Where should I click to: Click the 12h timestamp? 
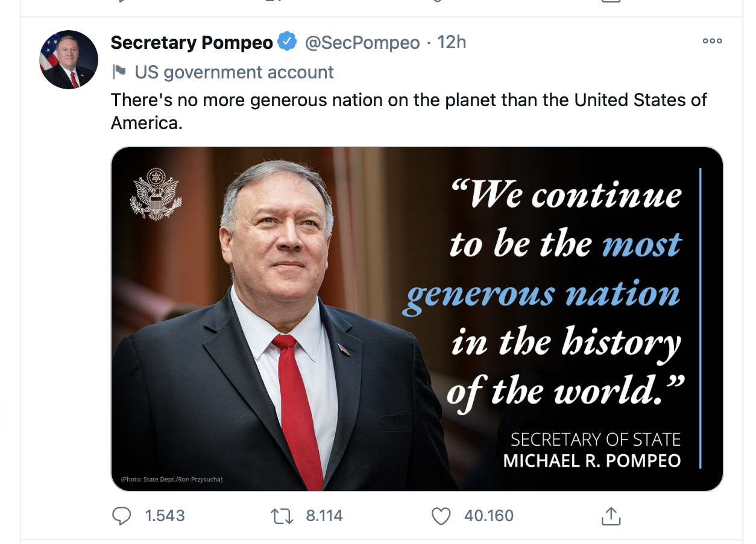[452, 43]
